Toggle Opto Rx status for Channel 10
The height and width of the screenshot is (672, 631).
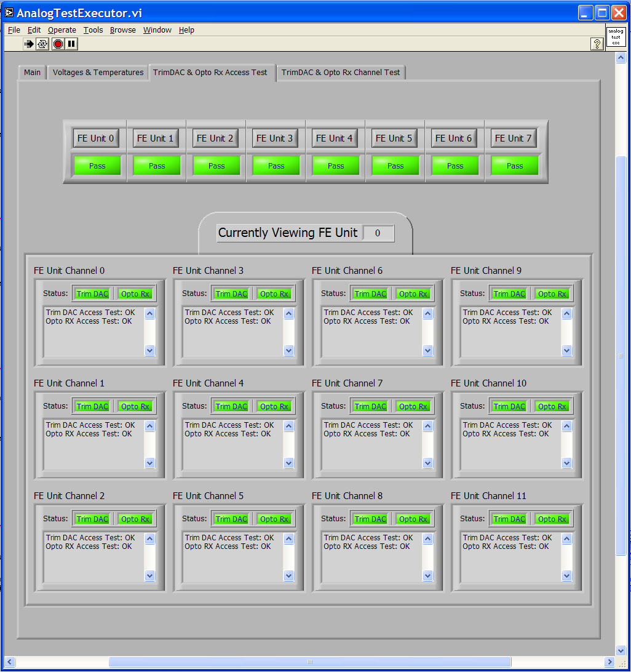click(552, 406)
